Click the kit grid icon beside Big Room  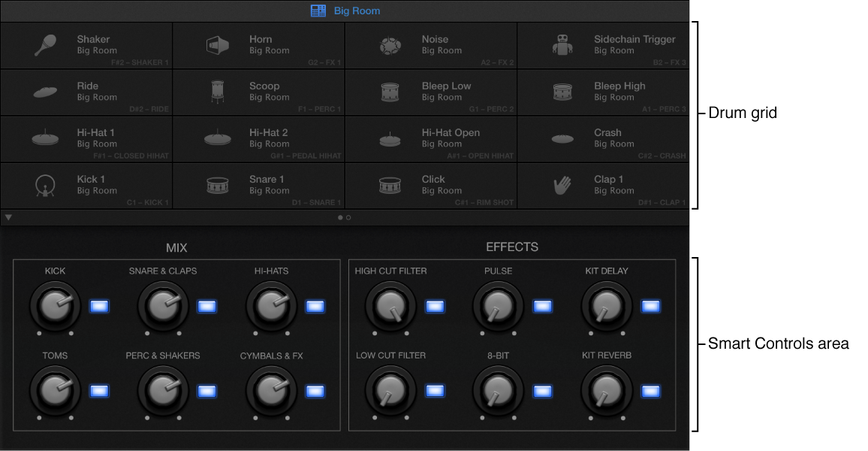coord(318,10)
